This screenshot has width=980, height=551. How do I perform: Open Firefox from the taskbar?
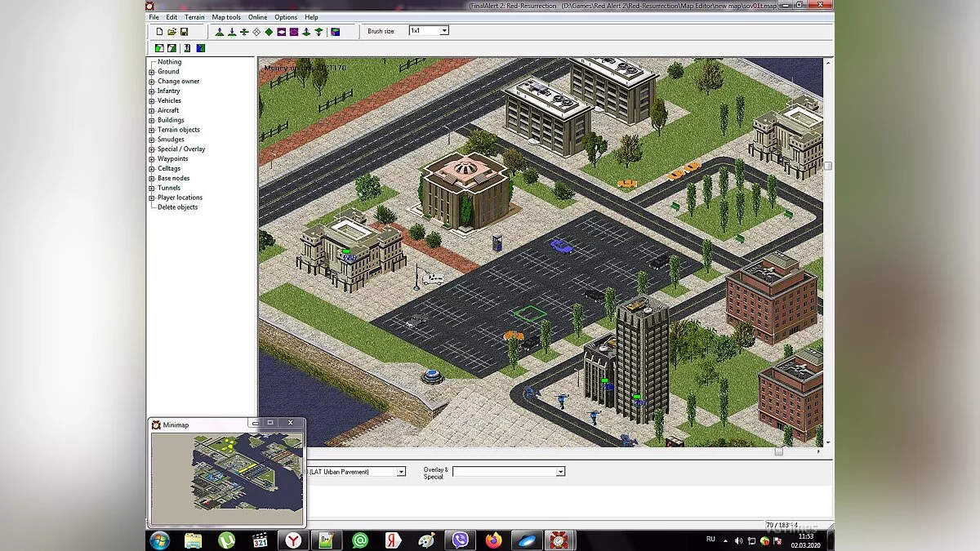(492, 540)
